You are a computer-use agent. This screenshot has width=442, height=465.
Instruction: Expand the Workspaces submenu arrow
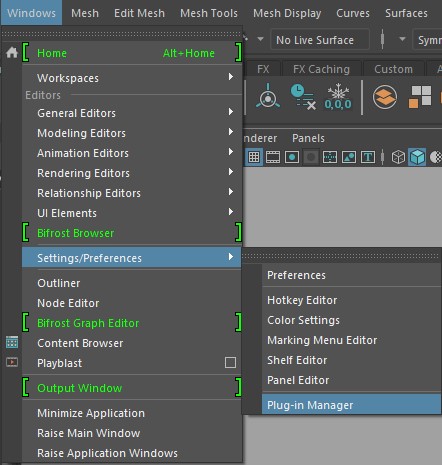pyautogui.click(x=231, y=77)
